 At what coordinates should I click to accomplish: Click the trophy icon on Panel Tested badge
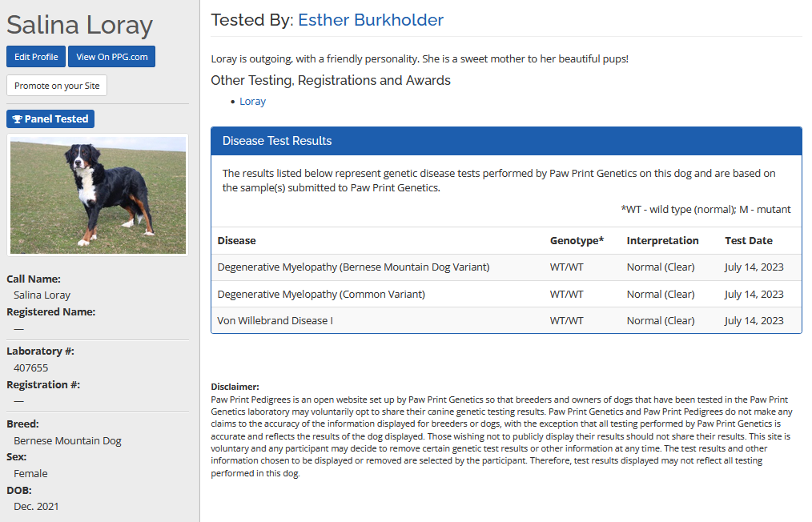[x=18, y=119]
